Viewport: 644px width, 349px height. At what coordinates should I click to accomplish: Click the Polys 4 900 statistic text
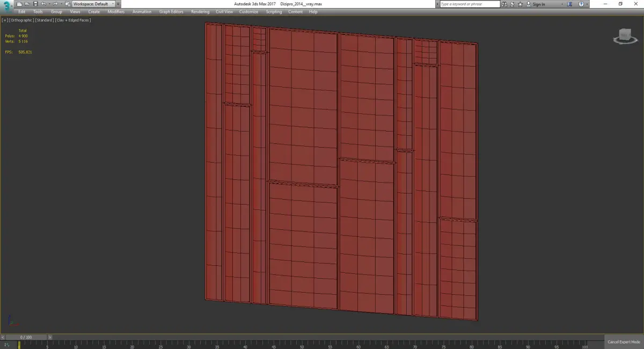click(16, 36)
